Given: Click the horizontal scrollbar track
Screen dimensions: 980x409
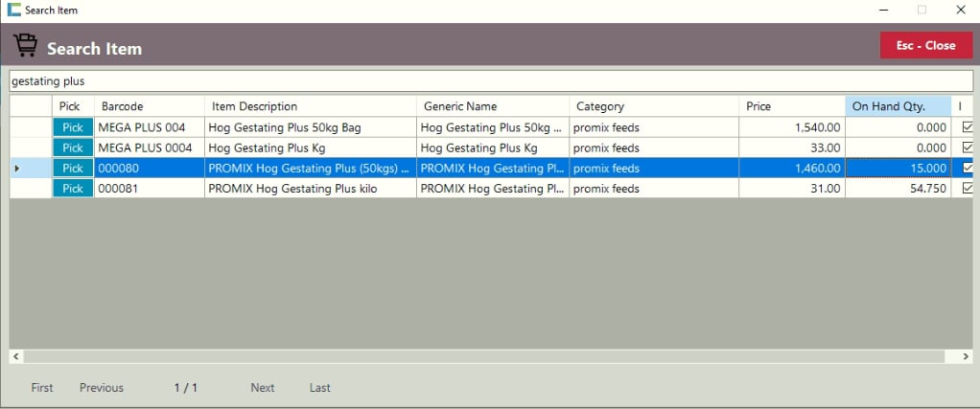Looking at the screenshot, I should click(x=479, y=356).
